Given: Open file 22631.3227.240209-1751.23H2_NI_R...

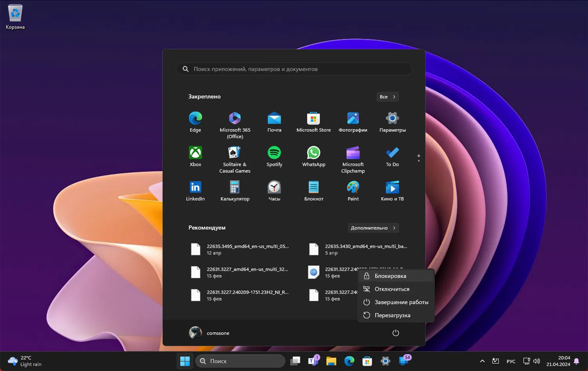Looking at the screenshot, I should [240, 295].
